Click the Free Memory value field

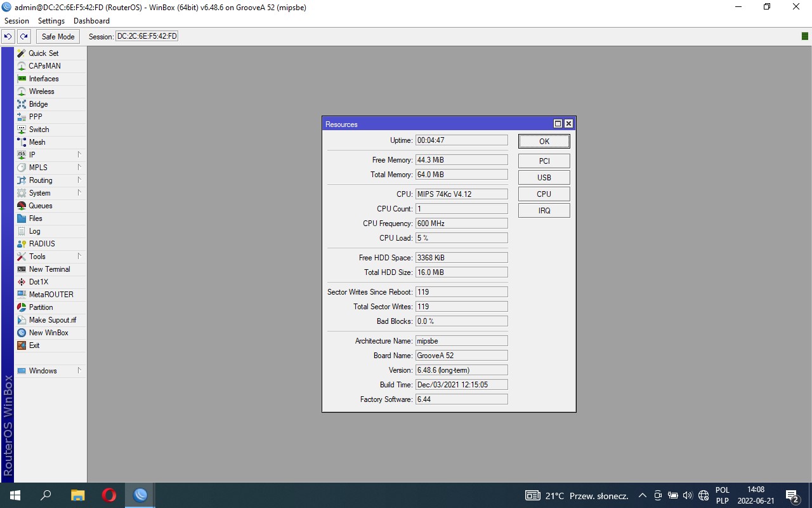pos(462,160)
